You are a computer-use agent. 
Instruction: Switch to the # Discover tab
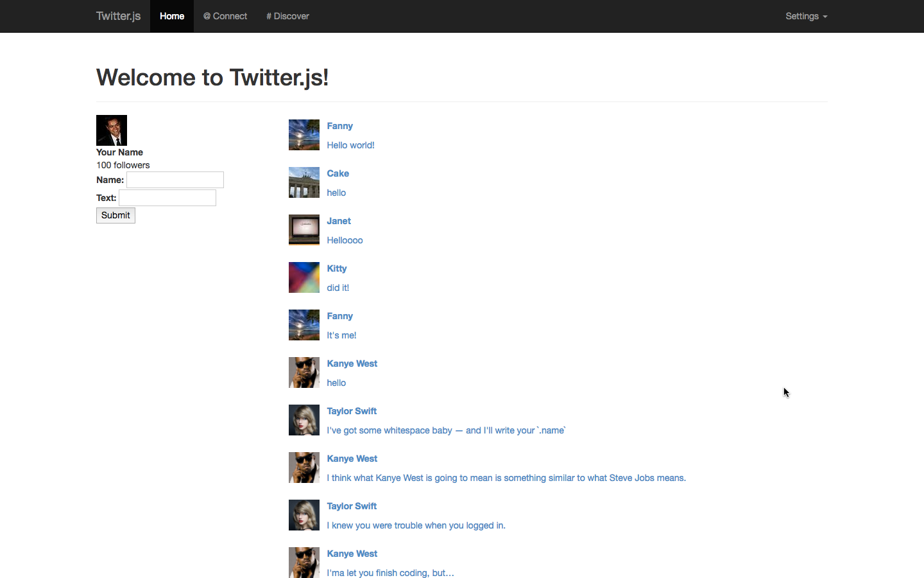(x=288, y=16)
